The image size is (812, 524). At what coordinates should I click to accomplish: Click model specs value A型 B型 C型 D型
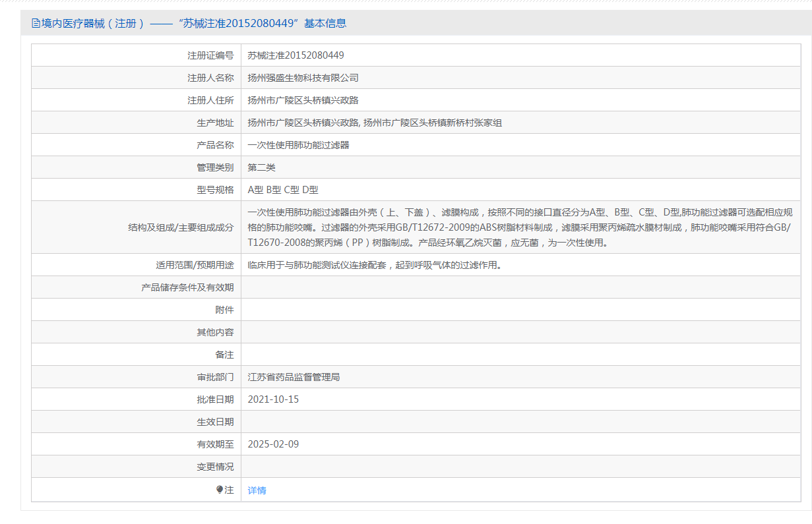click(x=283, y=190)
